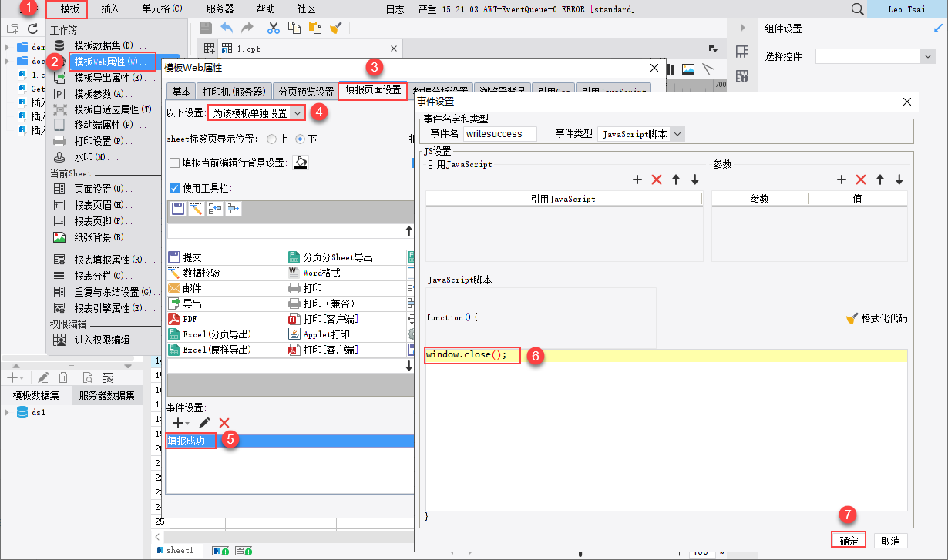
Task: Delete the selected event with red X
Action: (224, 423)
